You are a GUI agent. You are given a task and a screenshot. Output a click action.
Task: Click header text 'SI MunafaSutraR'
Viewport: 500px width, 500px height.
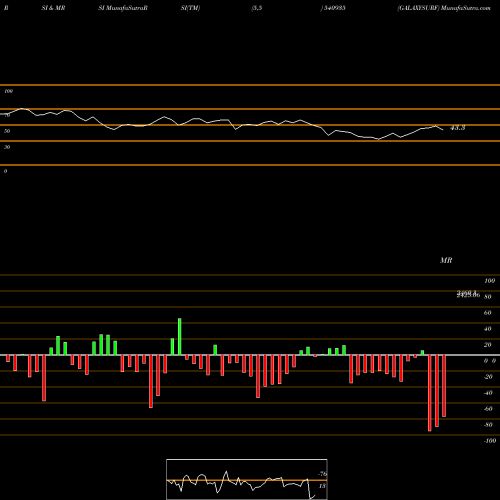[123, 8]
